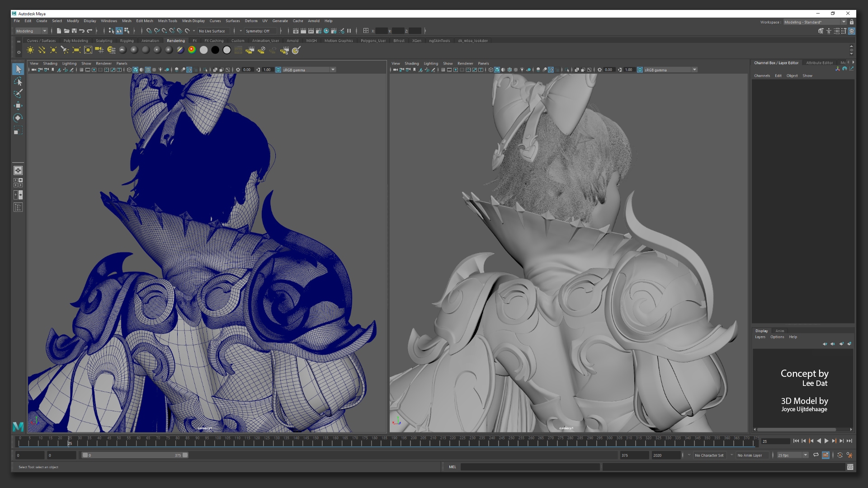The image size is (868, 488).
Task: Create a directional light from shelf
Action: 42,50
